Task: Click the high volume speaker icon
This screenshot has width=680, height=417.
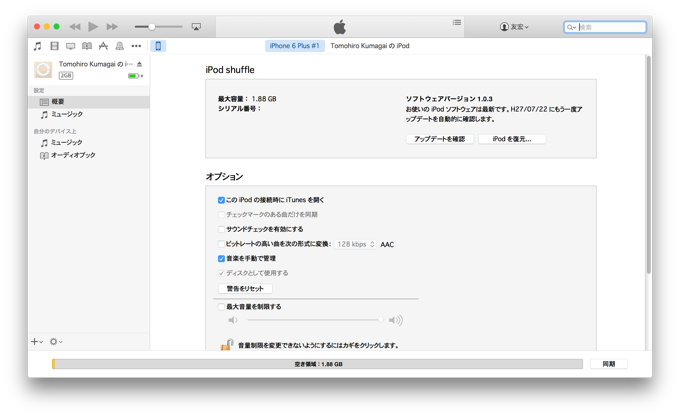Action: click(396, 320)
